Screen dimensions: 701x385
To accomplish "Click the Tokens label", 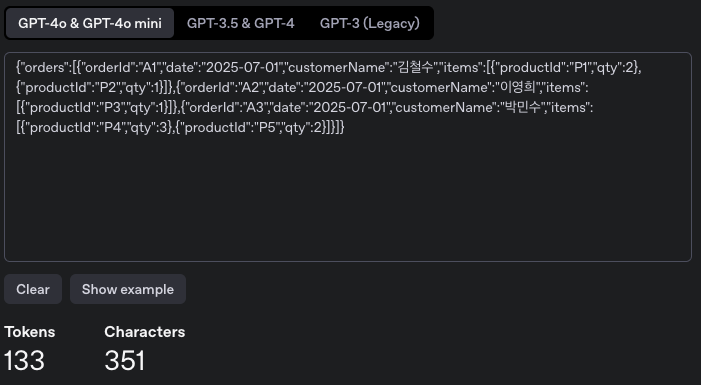I will 30,332.
